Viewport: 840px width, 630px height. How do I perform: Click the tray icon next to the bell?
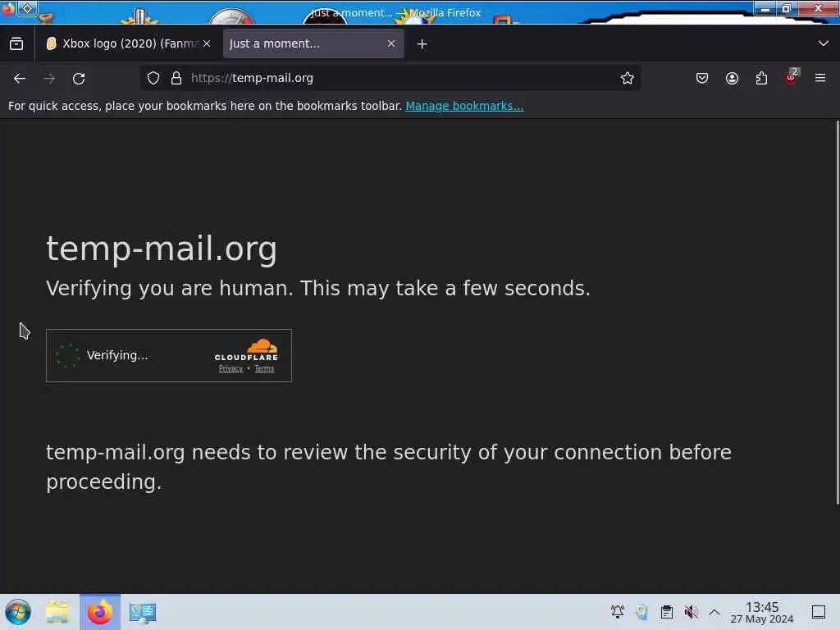point(641,612)
